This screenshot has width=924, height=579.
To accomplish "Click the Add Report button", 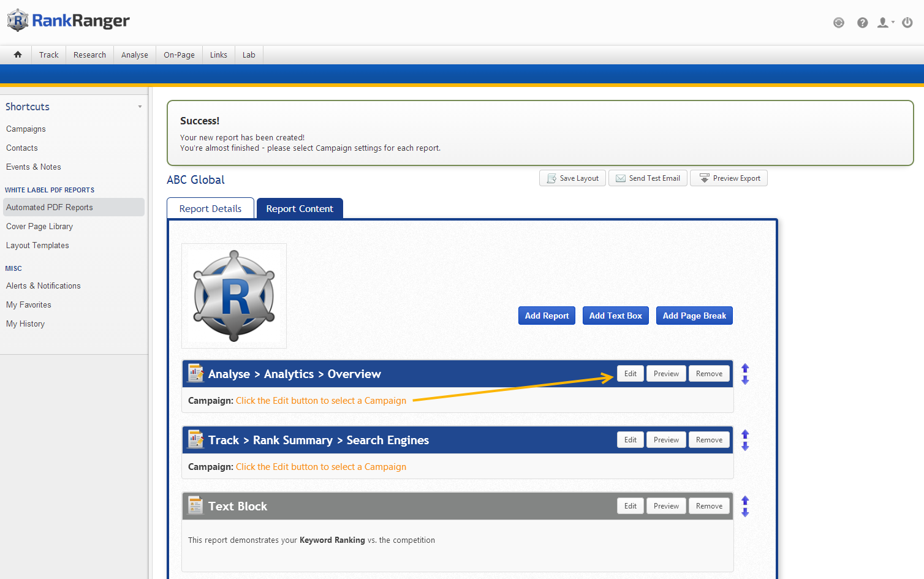I will 547,316.
